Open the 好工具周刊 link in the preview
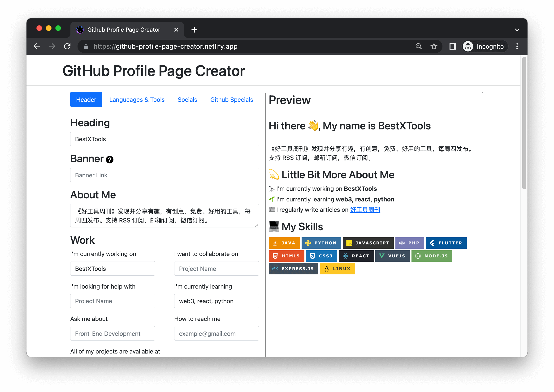554x392 pixels. 365,210
